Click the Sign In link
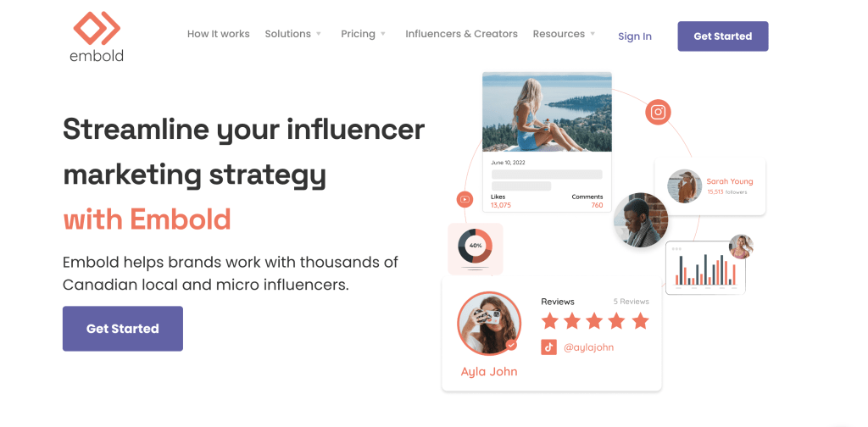The width and height of the screenshot is (868, 427). (634, 36)
